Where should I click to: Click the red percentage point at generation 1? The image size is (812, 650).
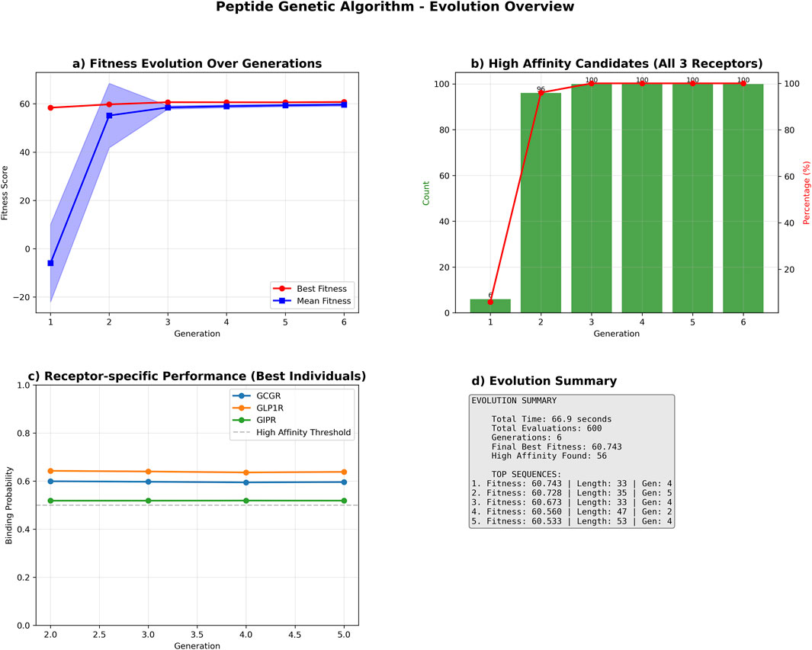click(x=490, y=302)
